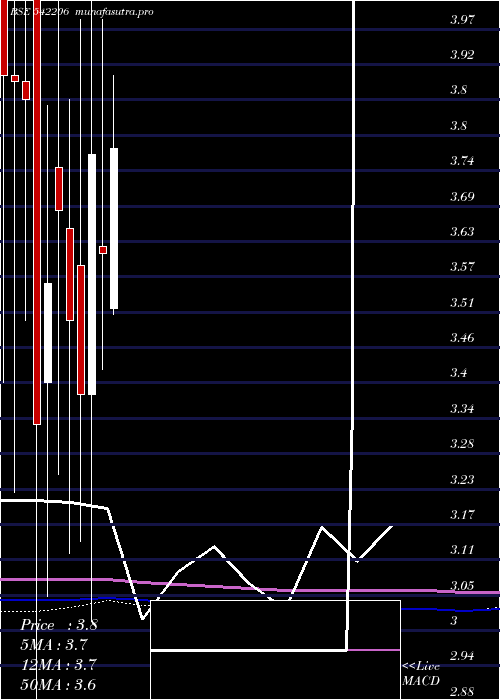Click the 3.51 price axis label
Screen dimensions: 500x700
coord(462,303)
